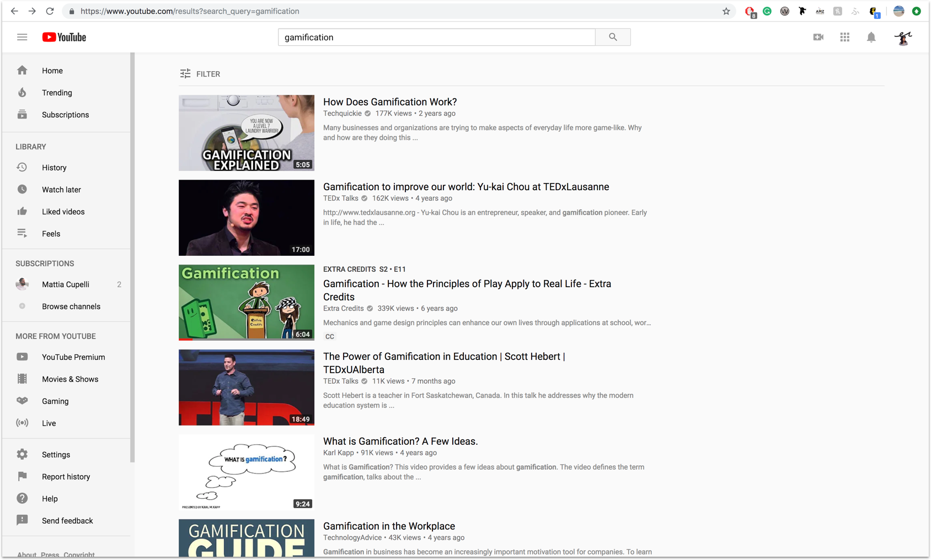Open the Gaming section
Viewport: 931px width, 560px height.
click(x=66, y=401)
